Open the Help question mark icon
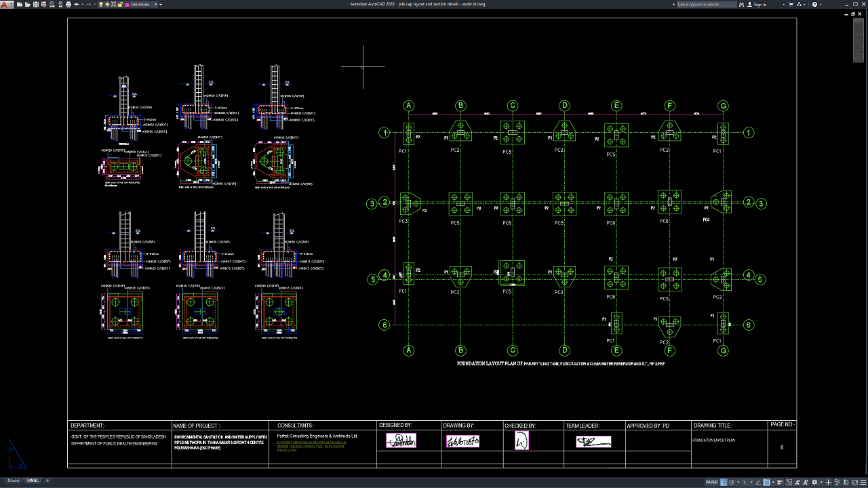 (x=814, y=4)
